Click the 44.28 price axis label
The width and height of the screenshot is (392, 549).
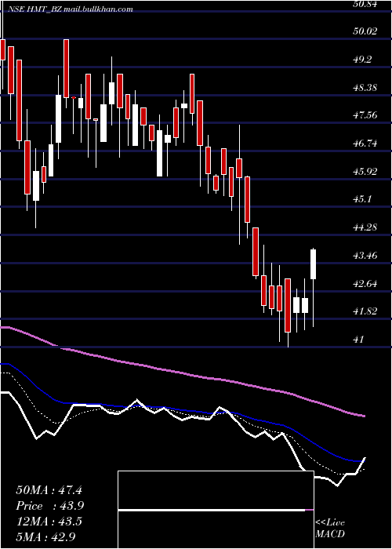[365, 227]
